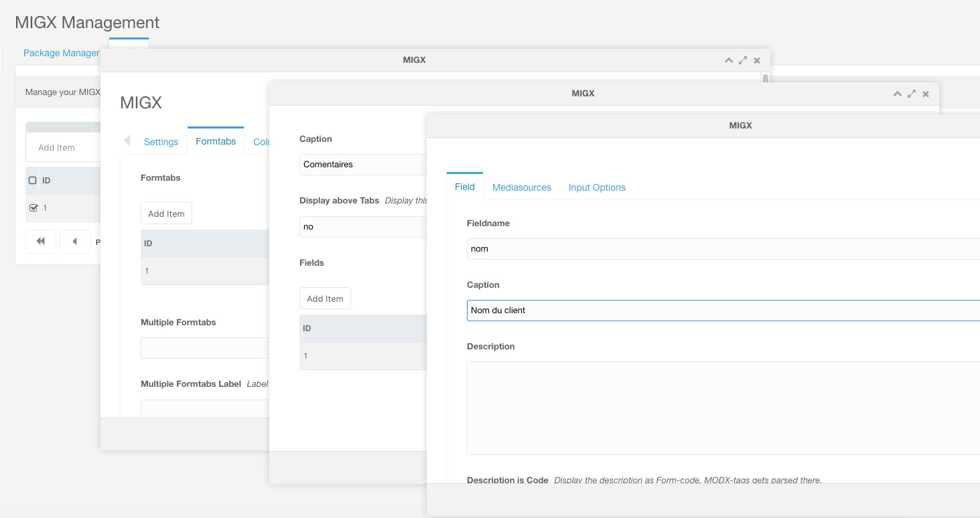The image size is (980, 518).
Task: Select row 1 in the Formtabs grid
Action: pos(205,271)
